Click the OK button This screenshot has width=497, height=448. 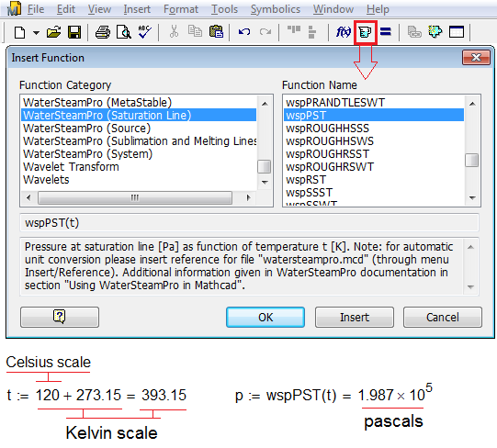point(265,317)
